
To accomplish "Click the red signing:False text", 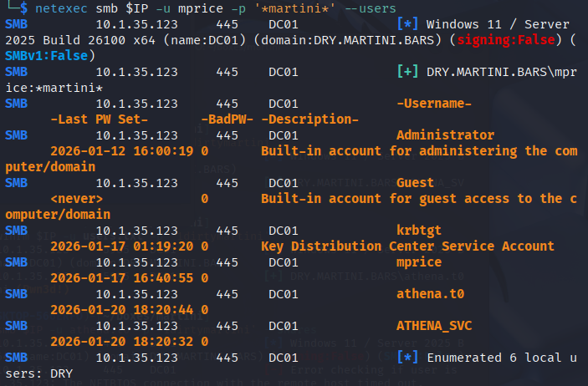I will (x=505, y=40).
